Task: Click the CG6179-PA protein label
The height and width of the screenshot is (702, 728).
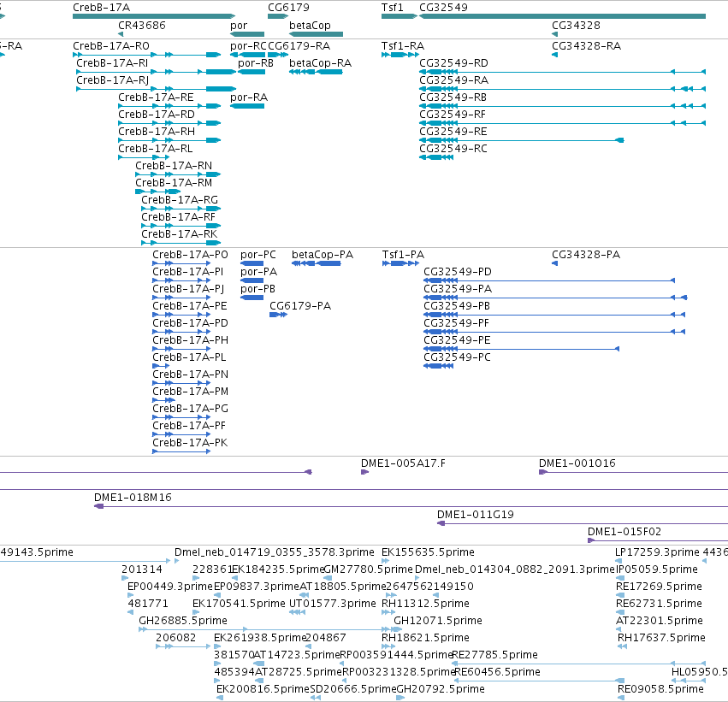Action: tap(300, 306)
